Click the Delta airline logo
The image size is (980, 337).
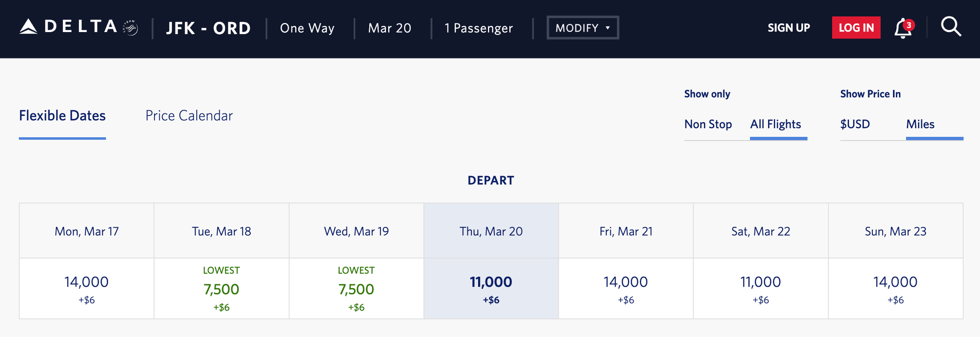pyautogui.click(x=67, y=27)
